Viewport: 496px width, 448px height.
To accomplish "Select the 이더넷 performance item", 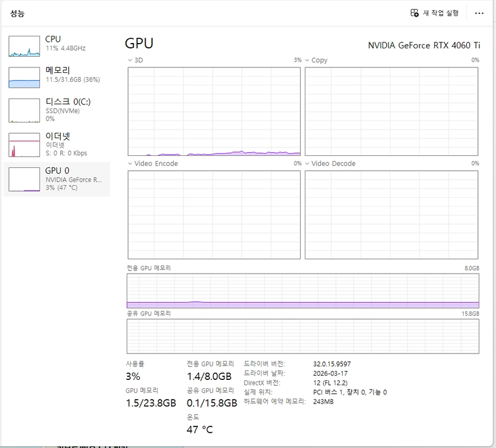I will [57, 145].
